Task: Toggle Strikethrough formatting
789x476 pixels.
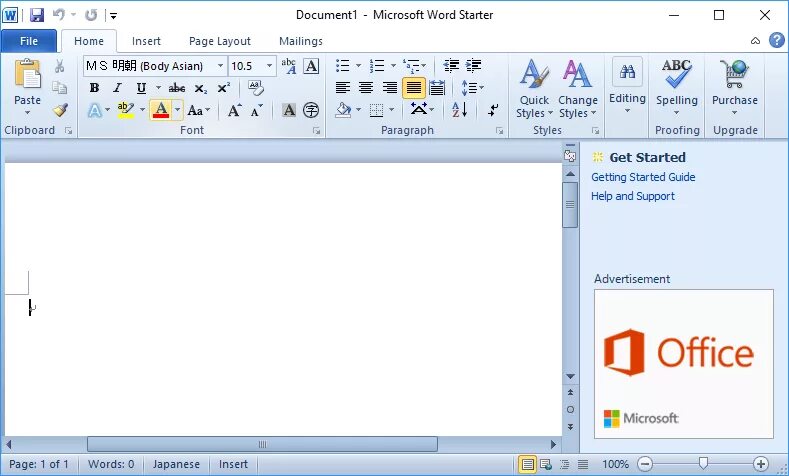Action: click(177, 89)
